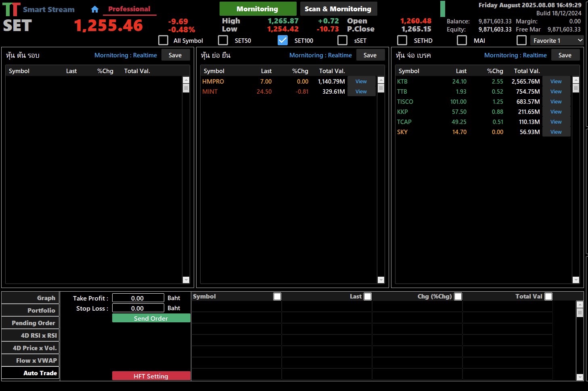Select the KTB symbol text
588x391 pixels.
click(402, 82)
